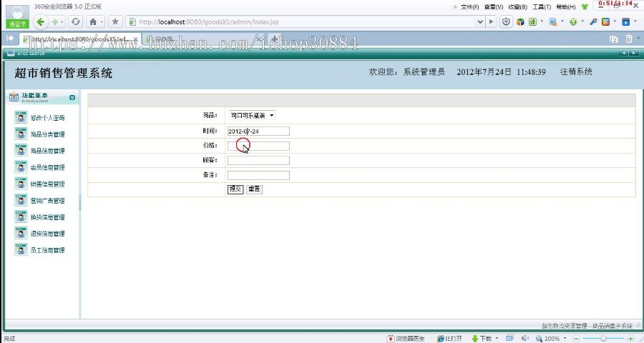Image resolution: width=644 pixels, height=343 pixels.
Task: Open 销售信息管理 in the sidebar
Action: (48, 184)
